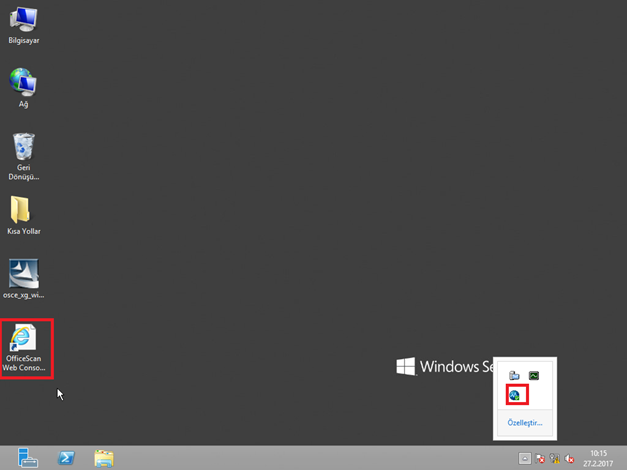Click the Task Manager tray icon in the popup
627x470 pixels.
tap(534, 376)
